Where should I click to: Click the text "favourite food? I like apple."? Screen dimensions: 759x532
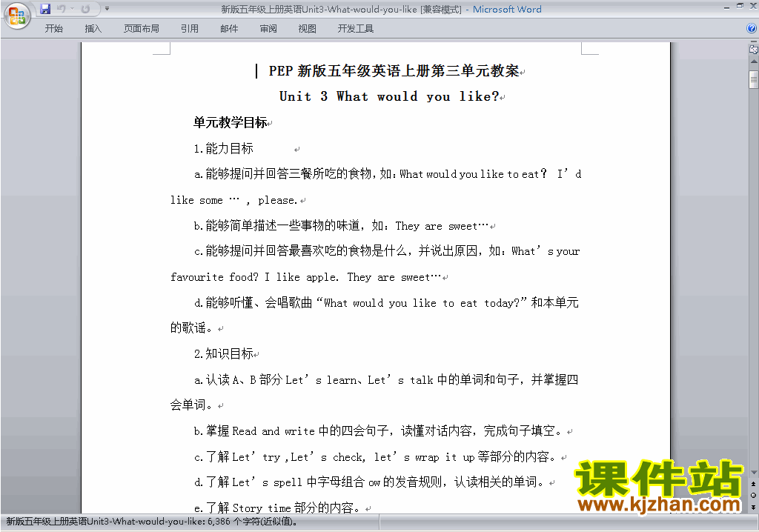[x=254, y=277]
